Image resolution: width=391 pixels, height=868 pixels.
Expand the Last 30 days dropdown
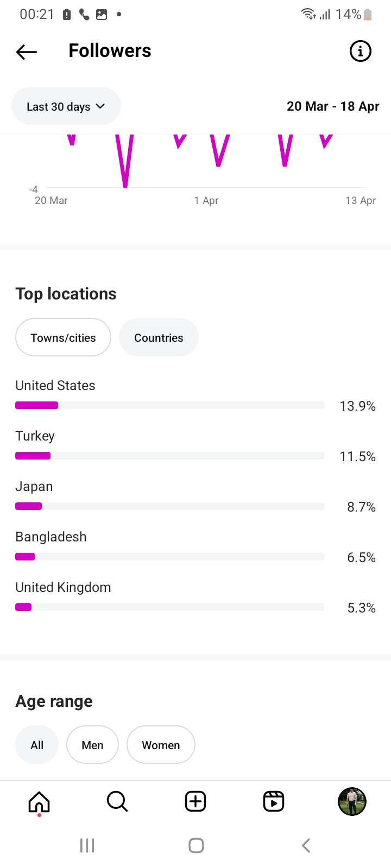pyautogui.click(x=66, y=106)
